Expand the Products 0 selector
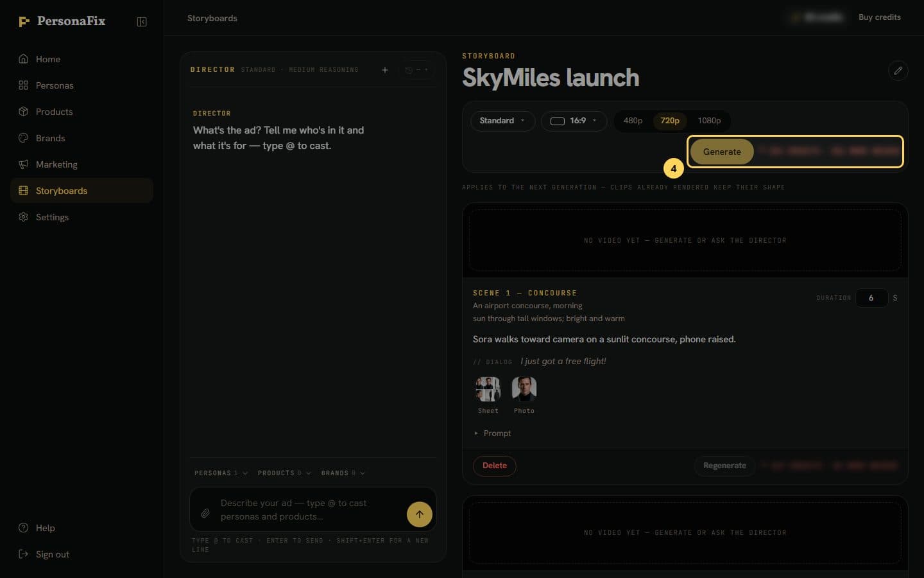The image size is (924, 578). click(284, 473)
